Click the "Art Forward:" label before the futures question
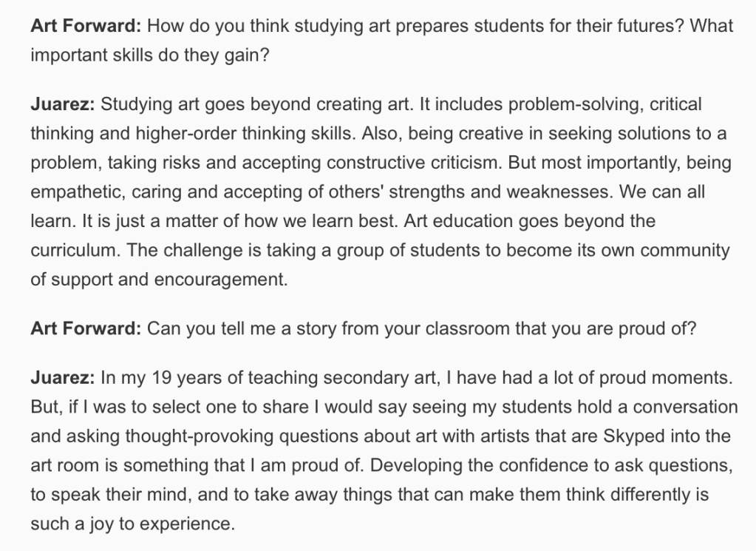The height and width of the screenshot is (551, 756). (x=85, y=26)
